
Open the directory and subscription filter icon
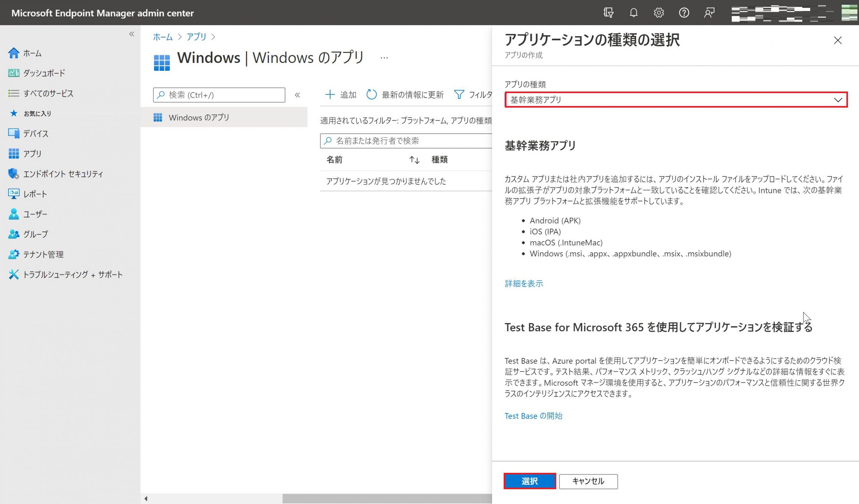pyautogui.click(x=608, y=13)
